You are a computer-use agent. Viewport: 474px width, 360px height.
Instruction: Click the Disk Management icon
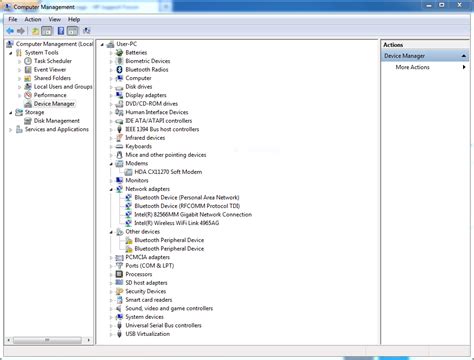pyautogui.click(x=28, y=121)
